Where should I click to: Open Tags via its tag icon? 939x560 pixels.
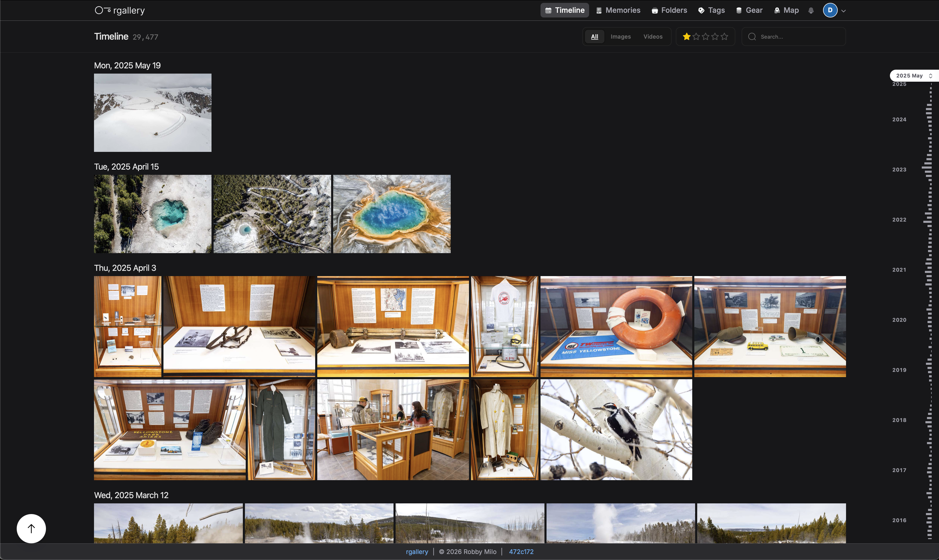701,10
